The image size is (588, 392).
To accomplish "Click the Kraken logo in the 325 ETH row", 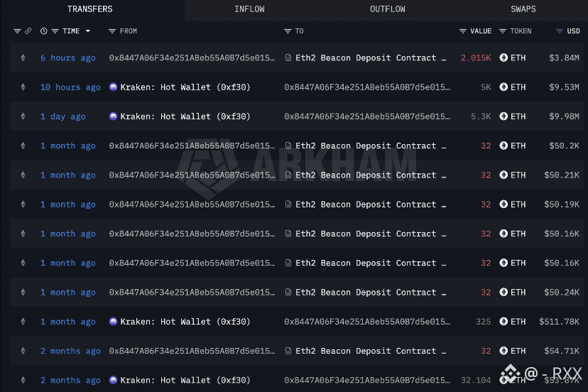I will point(113,322).
